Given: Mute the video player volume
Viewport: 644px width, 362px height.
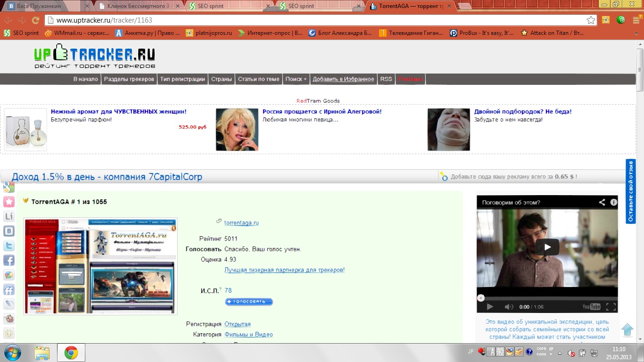Looking at the screenshot, I should coord(509,307).
